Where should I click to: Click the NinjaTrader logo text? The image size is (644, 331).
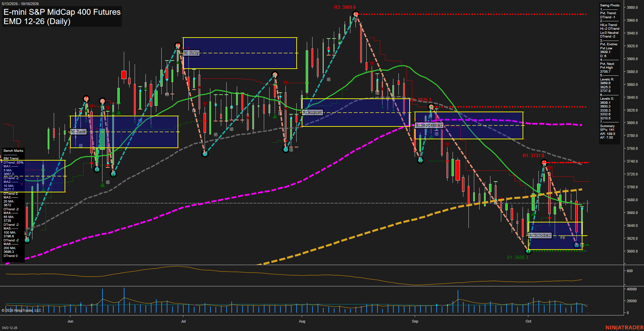tap(624, 328)
